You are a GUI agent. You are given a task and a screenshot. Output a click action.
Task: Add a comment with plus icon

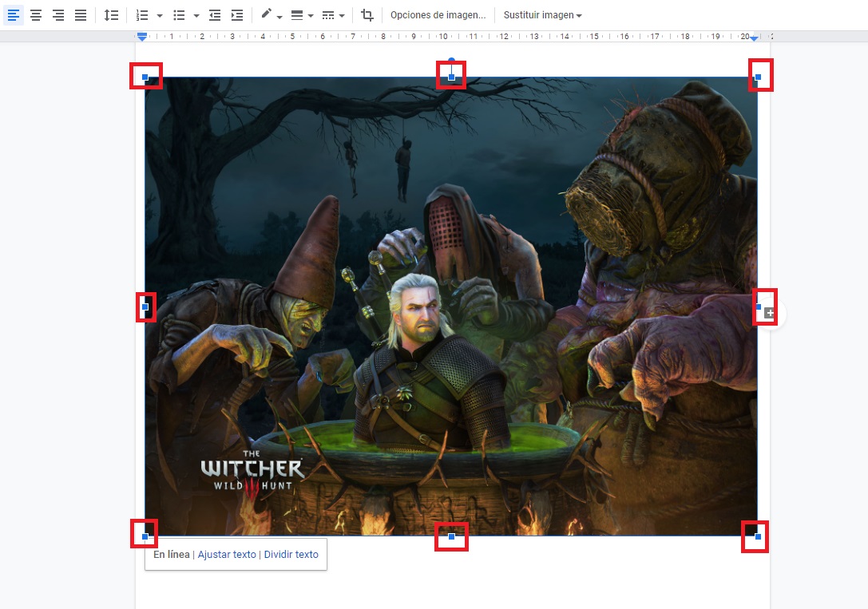click(x=770, y=313)
